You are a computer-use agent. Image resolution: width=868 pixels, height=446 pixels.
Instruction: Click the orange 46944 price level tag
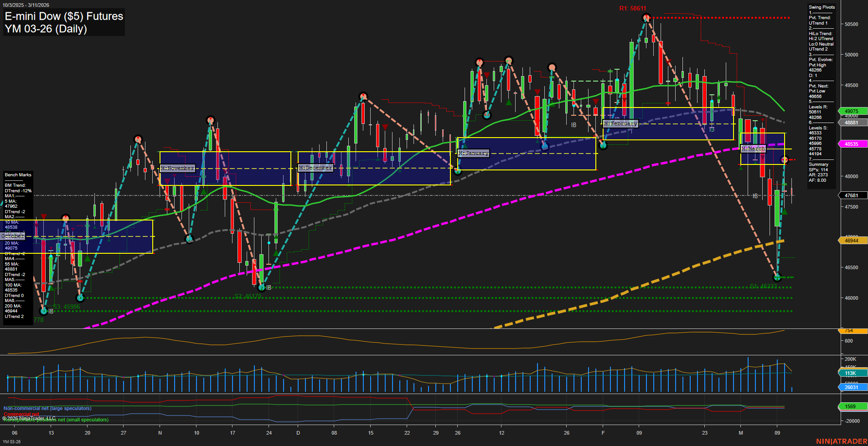tap(851, 240)
